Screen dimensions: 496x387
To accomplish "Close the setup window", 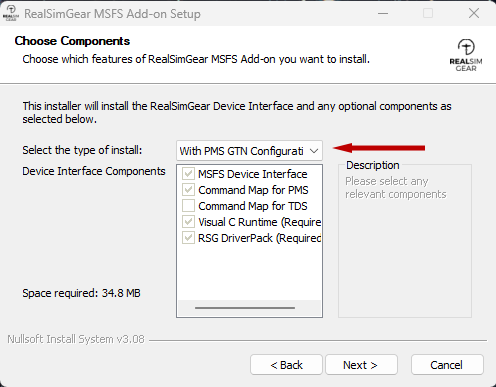I will [x=474, y=14].
